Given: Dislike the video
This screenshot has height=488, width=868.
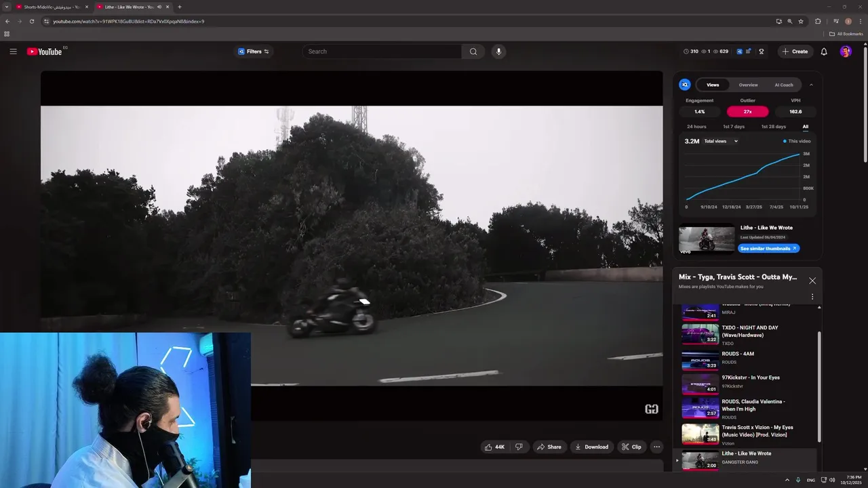Looking at the screenshot, I should (519, 447).
